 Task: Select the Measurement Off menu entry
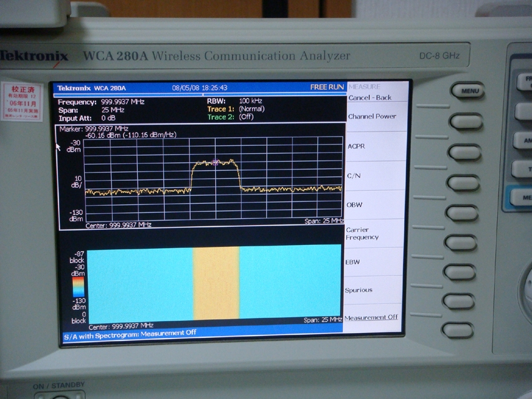pyautogui.click(x=371, y=317)
